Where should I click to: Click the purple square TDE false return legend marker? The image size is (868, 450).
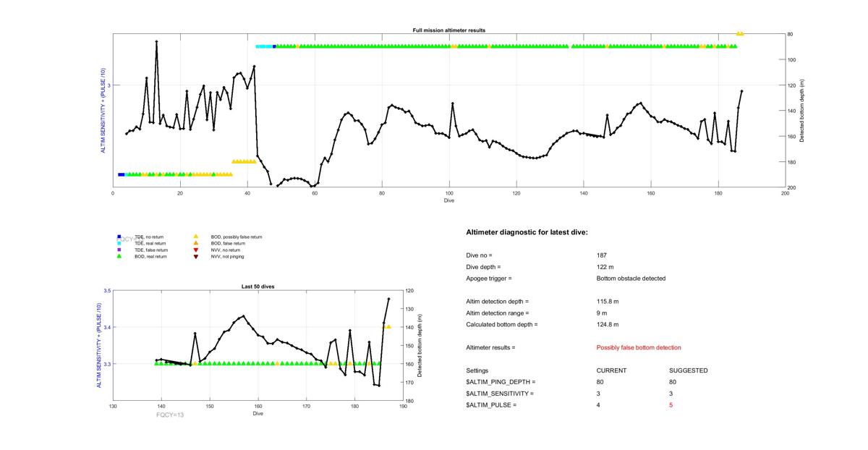click(119, 250)
